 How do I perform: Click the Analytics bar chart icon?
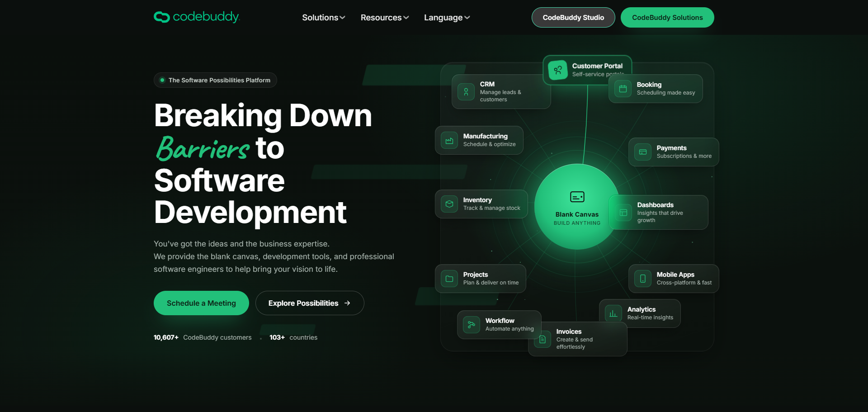click(x=613, y=313)
